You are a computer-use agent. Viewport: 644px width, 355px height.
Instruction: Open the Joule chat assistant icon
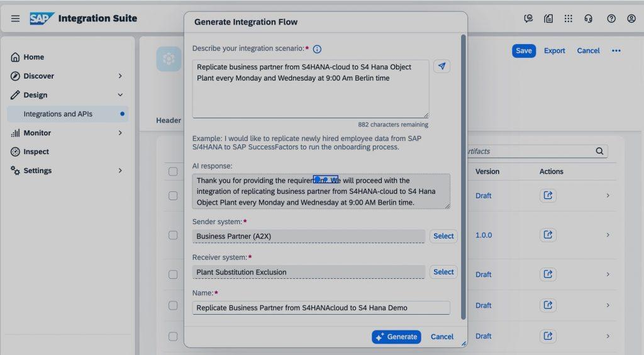528,18
